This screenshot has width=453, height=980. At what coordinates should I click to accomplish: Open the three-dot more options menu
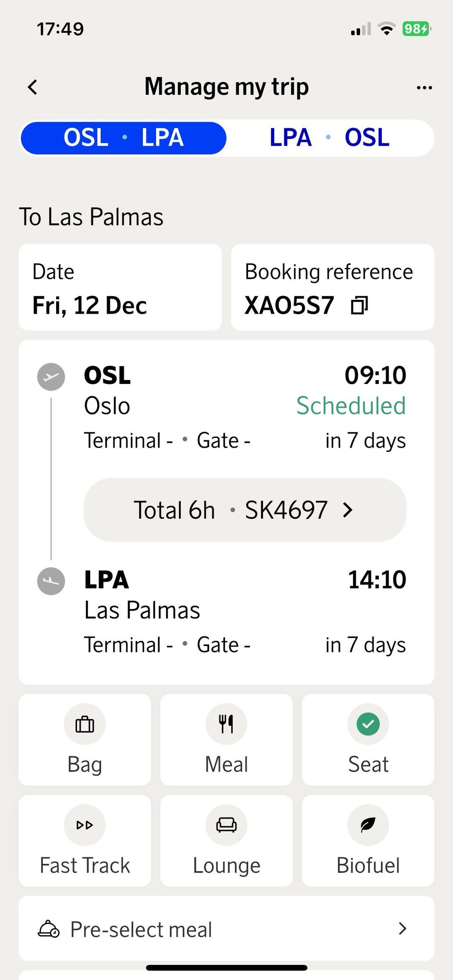(x=424, y=88)
